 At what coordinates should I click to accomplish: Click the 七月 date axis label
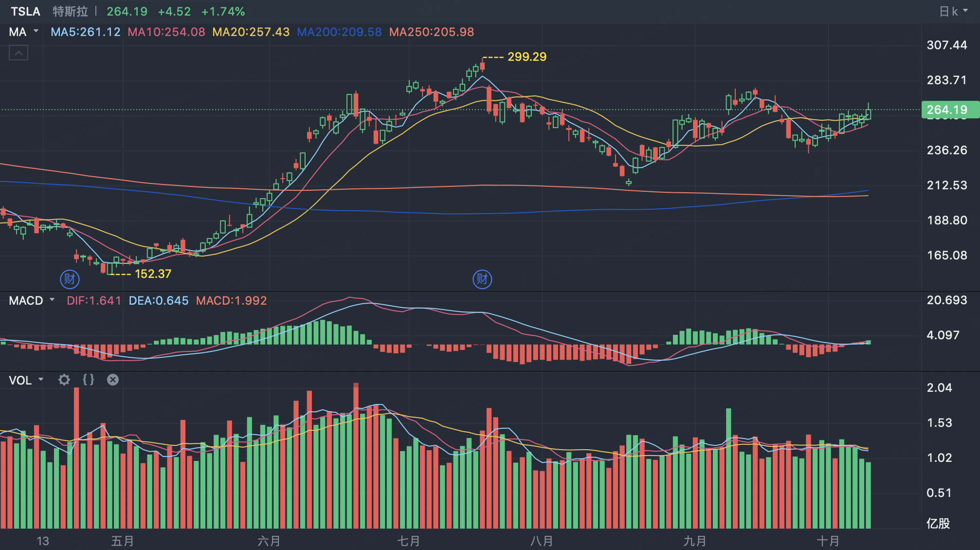click(409, 541)
